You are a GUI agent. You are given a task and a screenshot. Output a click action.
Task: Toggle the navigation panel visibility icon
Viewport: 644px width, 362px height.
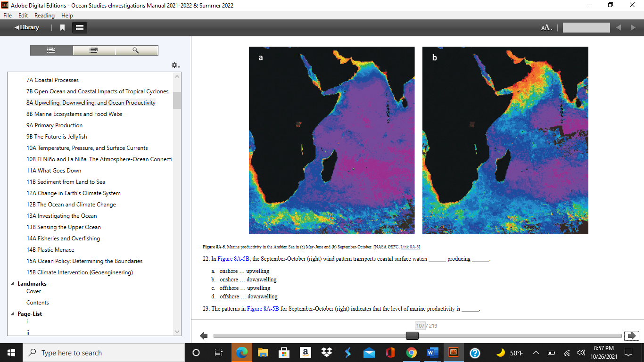[x=79, y=27]
